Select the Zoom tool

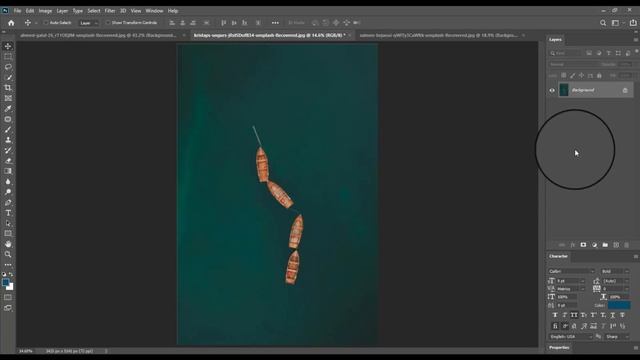point(8,254)
